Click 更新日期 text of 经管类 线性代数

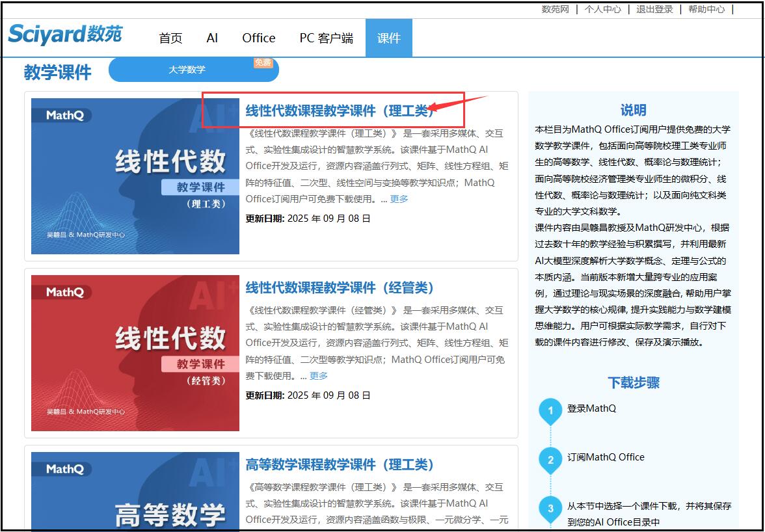pyautogui.click(x=308, y=395)
